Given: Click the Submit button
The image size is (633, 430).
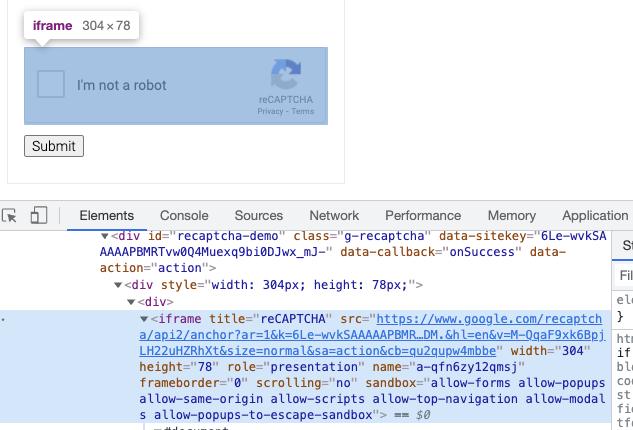Looking at the screenshot, I should pyautogui.click(x=54, y=146).
